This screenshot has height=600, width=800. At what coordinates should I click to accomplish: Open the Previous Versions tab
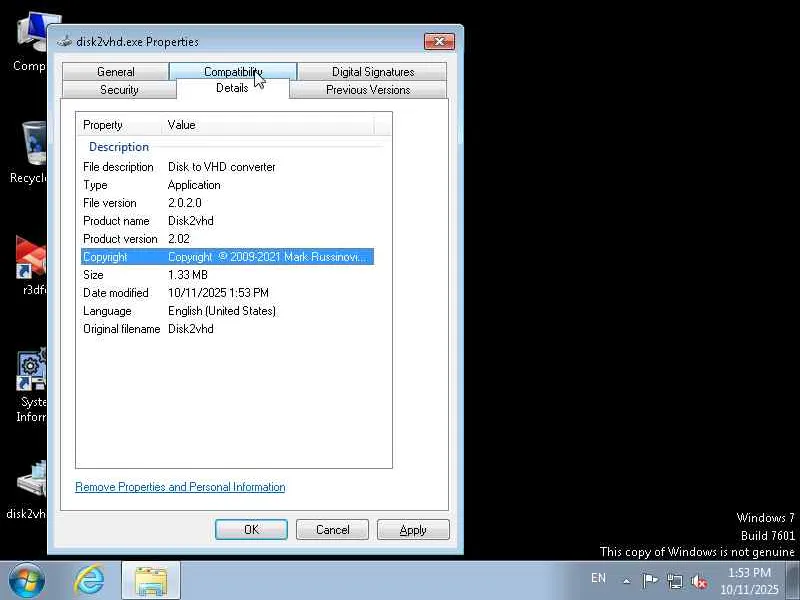point(368,90)
